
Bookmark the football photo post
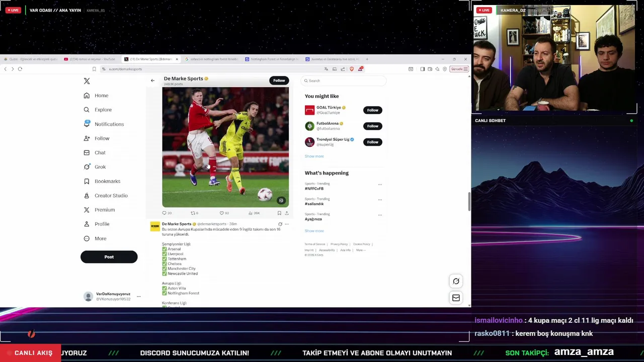point(279,213)
